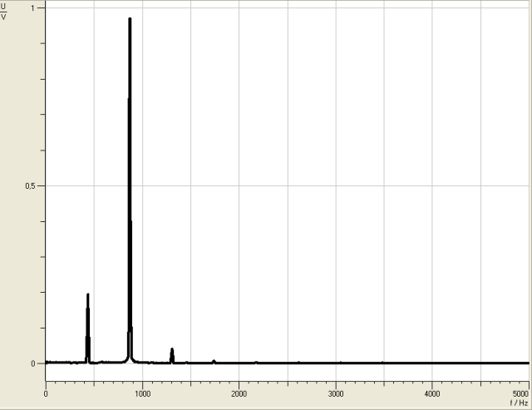The height and width of the screenshot is (410, 532).
Task: Click the 3000 tick label on frequency axis
Action: click(x=336, y=393)
